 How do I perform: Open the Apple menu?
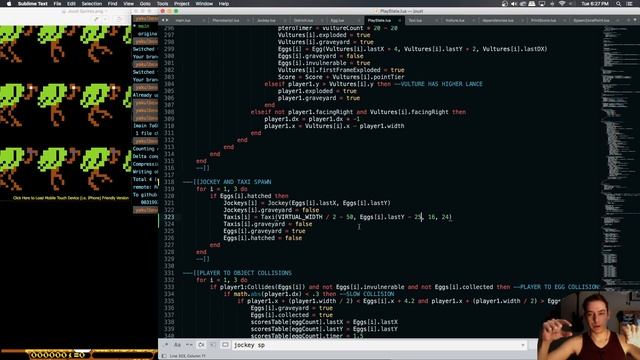click(9, 4)
